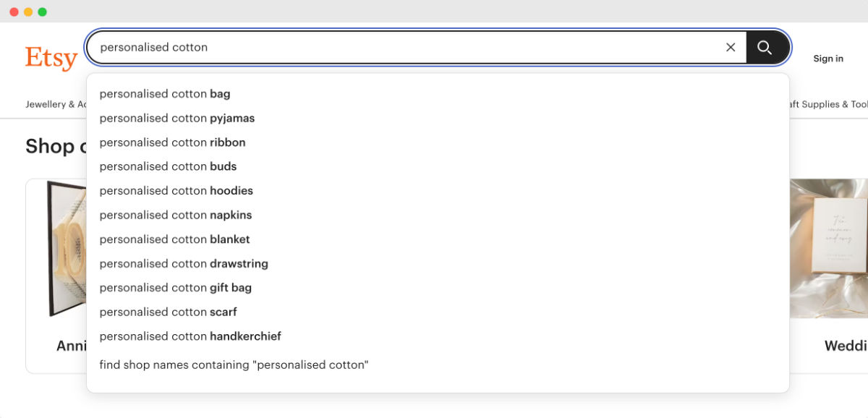Clear the search field with X
Image resolution: width=868 pixels, height=418 pixels.
point(731,48)
